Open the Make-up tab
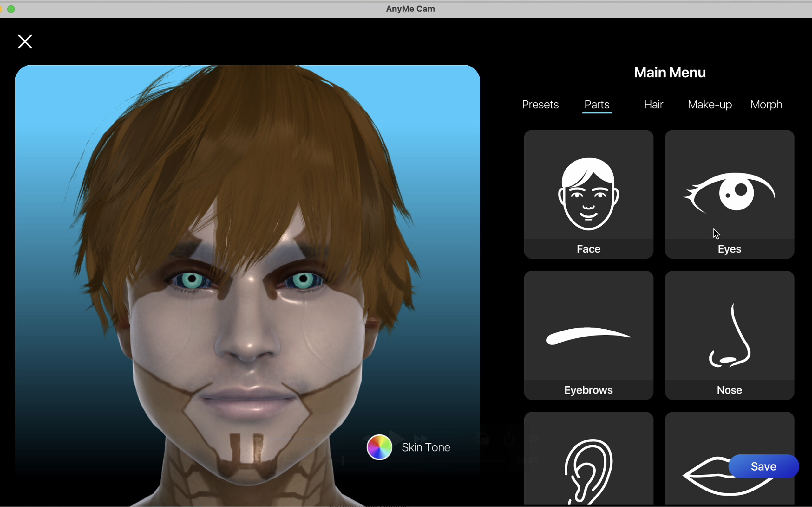The width and height of the screenshot is (812, 507). [710, 104]
